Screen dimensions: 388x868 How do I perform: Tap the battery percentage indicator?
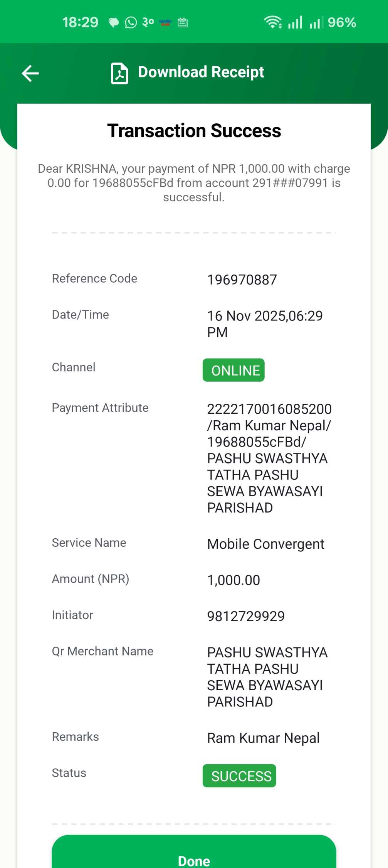(x=342, y=22)
